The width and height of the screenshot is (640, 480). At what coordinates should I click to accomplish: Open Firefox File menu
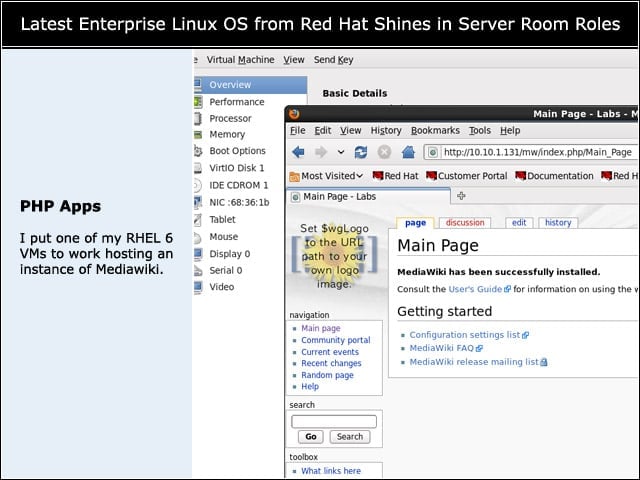298,131
